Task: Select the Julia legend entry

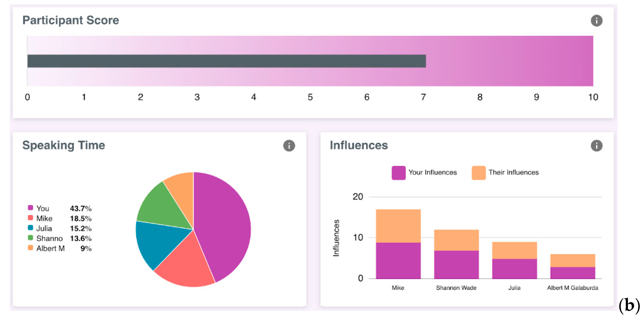Action: (x=44, y=228)
